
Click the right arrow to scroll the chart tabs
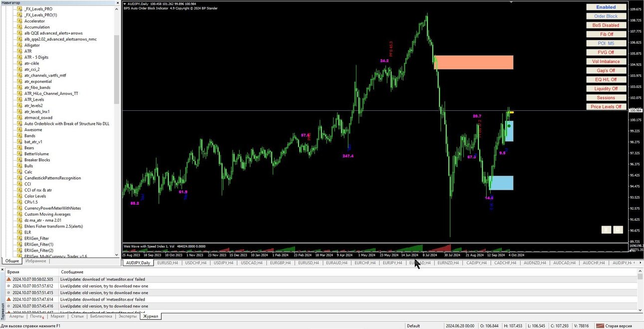(x=641, y=263)
